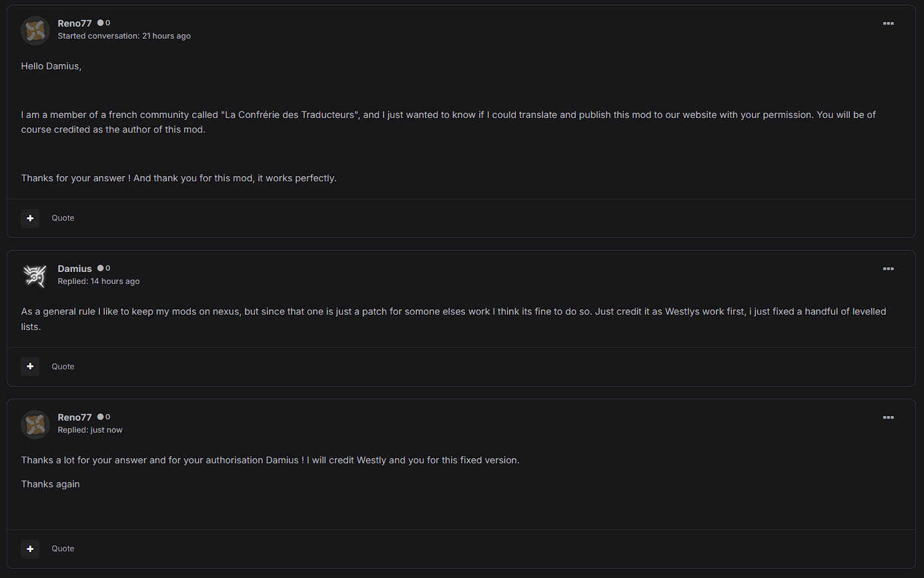Open Reno77's avatar in the first message

coord(35,31)
